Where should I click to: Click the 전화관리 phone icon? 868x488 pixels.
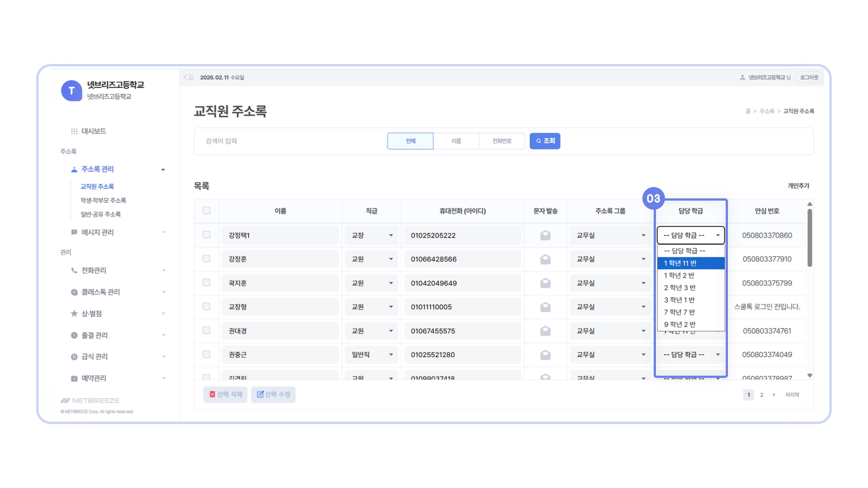click(x=74, y=270)
